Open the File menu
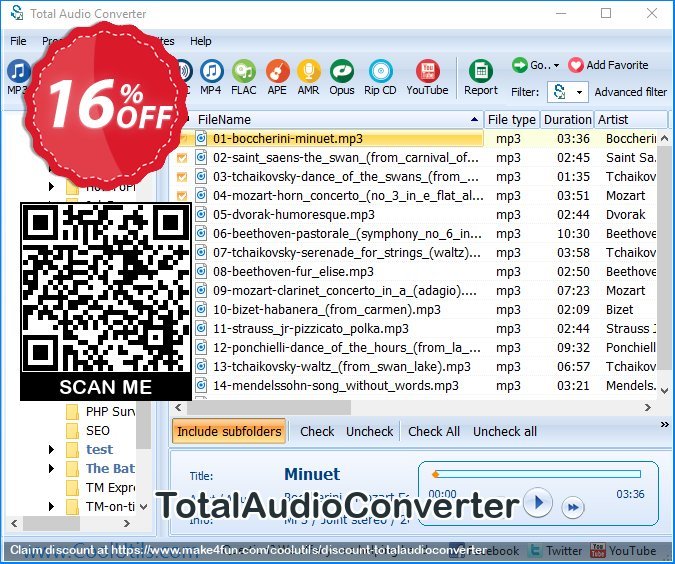Image resolution: width=675 pixels, height=564 pixels. point(18,41)
